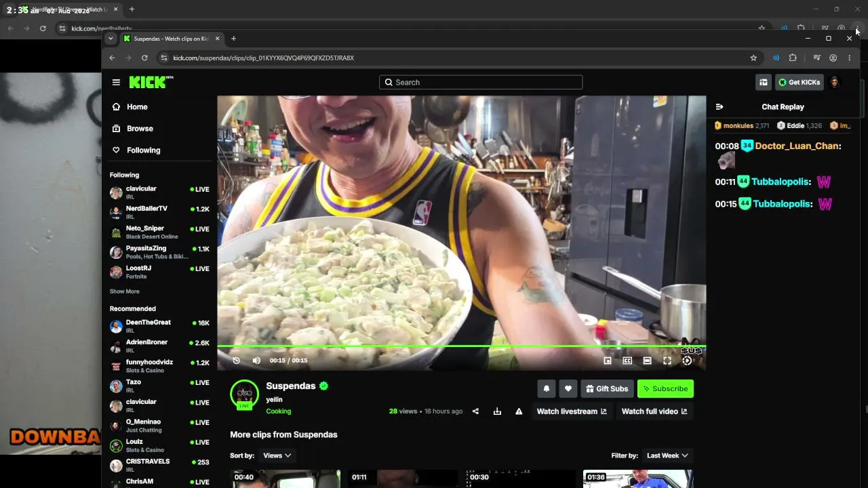Open the user profile avatar menu
Image resolution: width=868 pixels, height=488 pixels.
pyautogui.click(x=834, y=82)
